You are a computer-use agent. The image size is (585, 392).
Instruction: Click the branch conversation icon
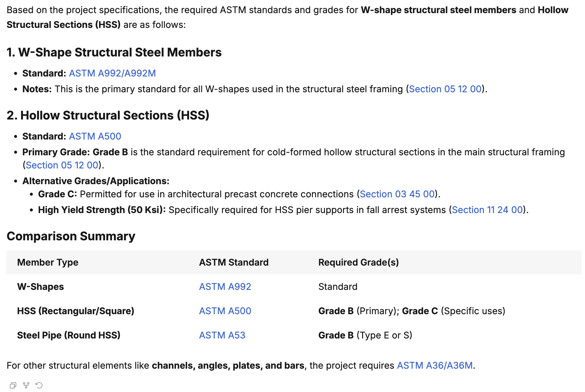26,385
